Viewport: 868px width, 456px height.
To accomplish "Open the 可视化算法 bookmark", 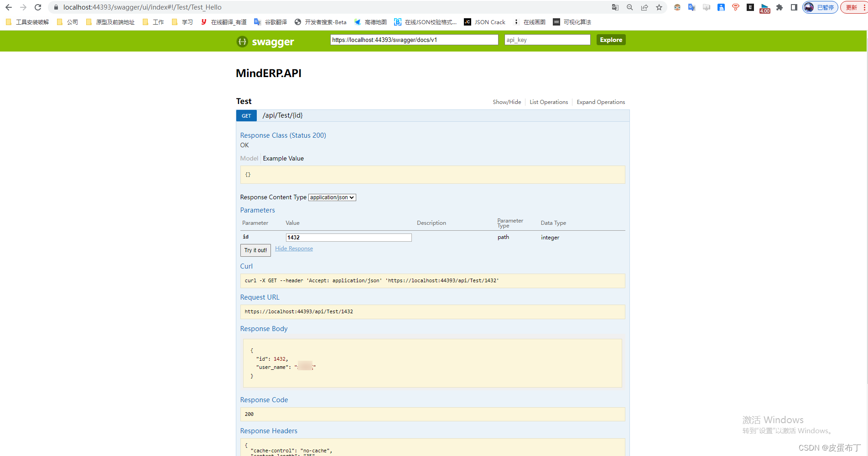I will pyautogui.click(x=572, y=22).
